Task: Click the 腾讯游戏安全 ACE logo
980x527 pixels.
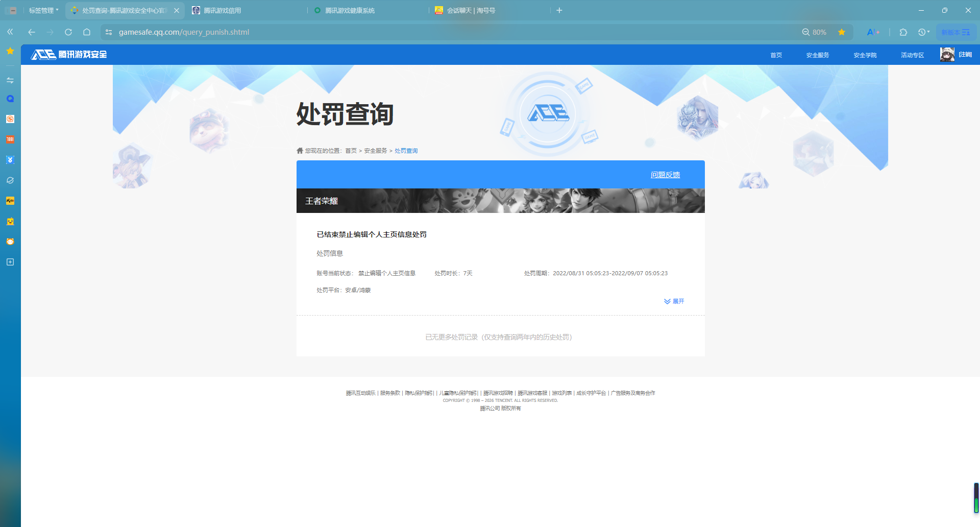Action: [x=69, y=54]
